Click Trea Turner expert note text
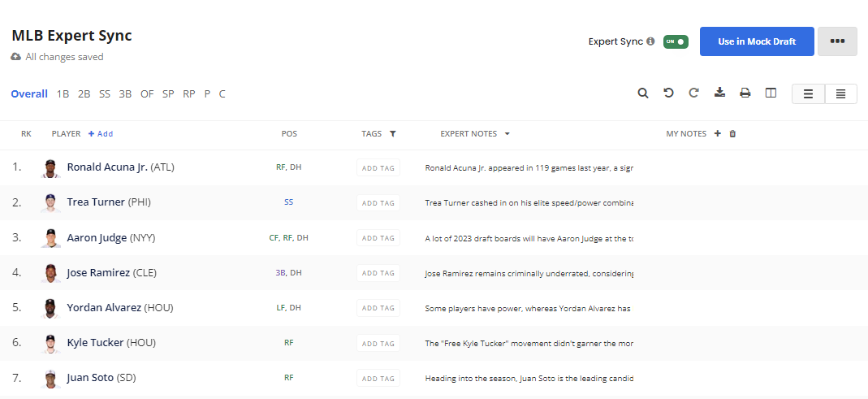 coord(529,203)
